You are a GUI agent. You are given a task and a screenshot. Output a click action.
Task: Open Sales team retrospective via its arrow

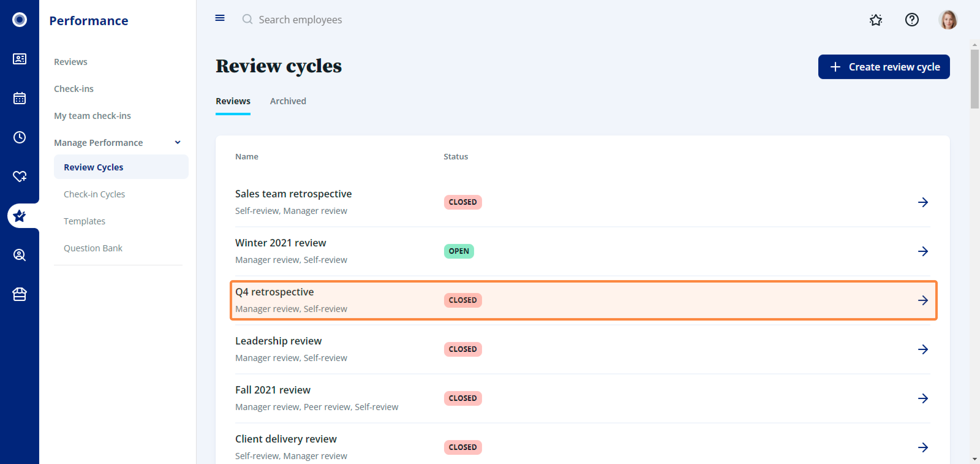923,202
